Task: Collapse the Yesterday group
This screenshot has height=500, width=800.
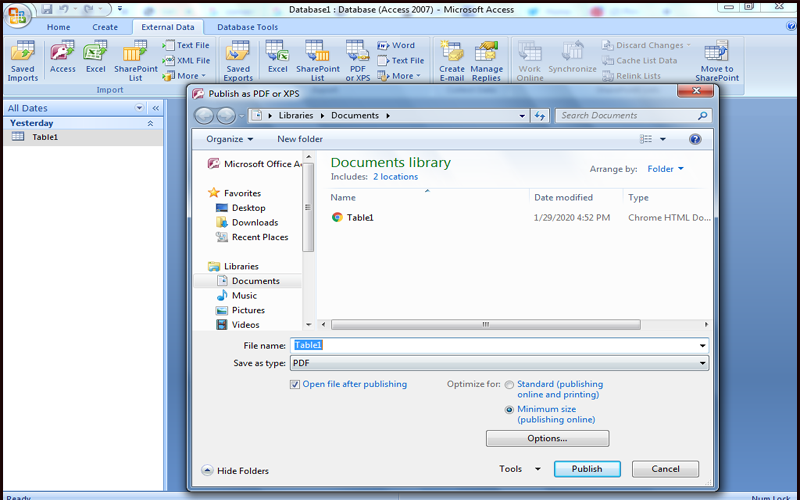Action: point(151,123)
